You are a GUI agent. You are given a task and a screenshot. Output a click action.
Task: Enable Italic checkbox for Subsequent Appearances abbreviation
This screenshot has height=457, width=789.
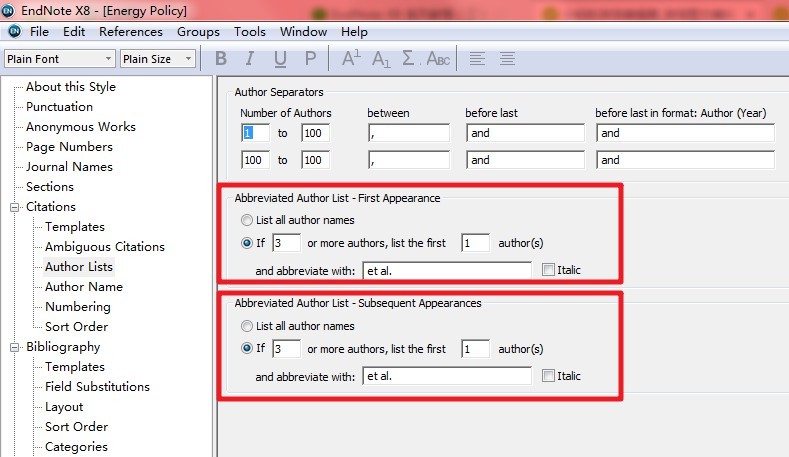548,375
